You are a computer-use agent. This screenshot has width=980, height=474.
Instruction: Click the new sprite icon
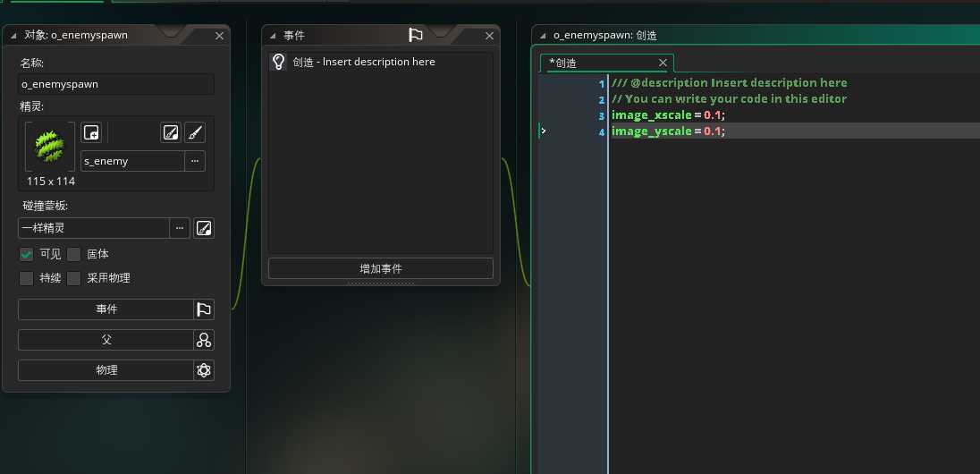91,132
